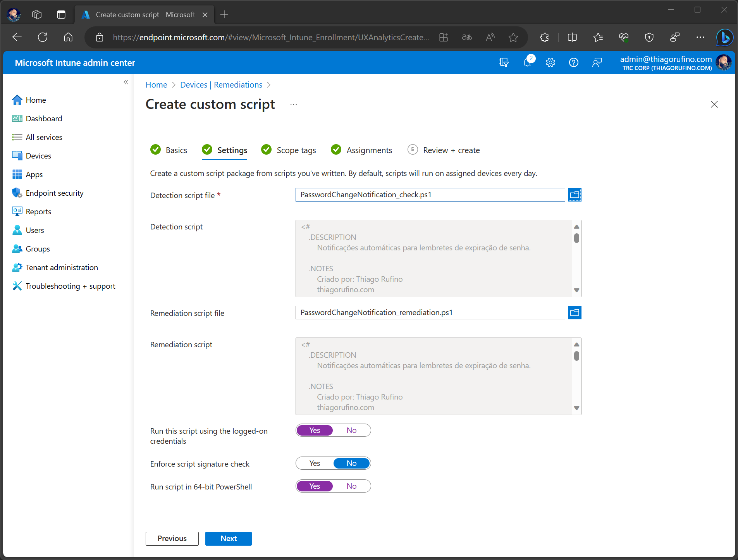This screenshot has height=560, width=738.
Task: Open Tenant administration in the sidebar
Action: [x=62, y=267]
